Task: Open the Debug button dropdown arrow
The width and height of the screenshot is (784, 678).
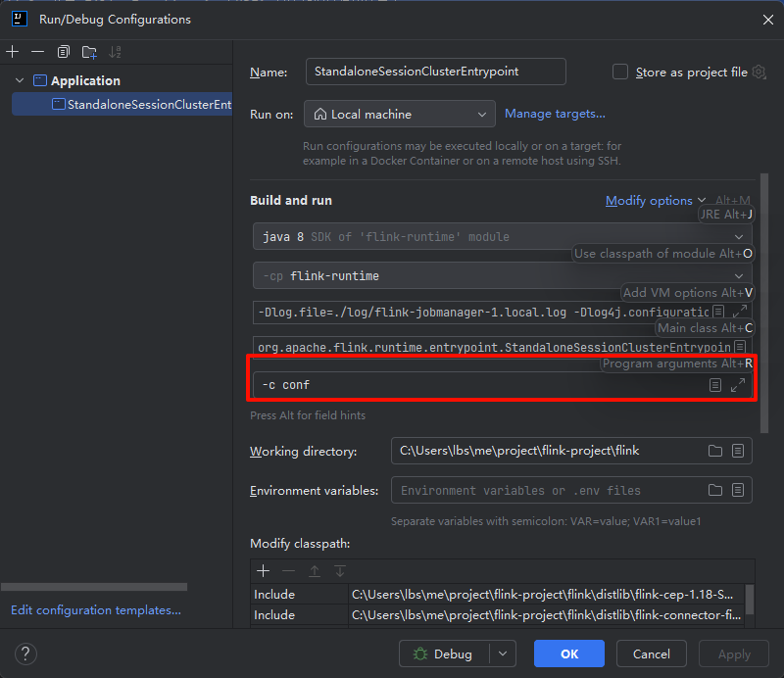Action: coord(503,654)
